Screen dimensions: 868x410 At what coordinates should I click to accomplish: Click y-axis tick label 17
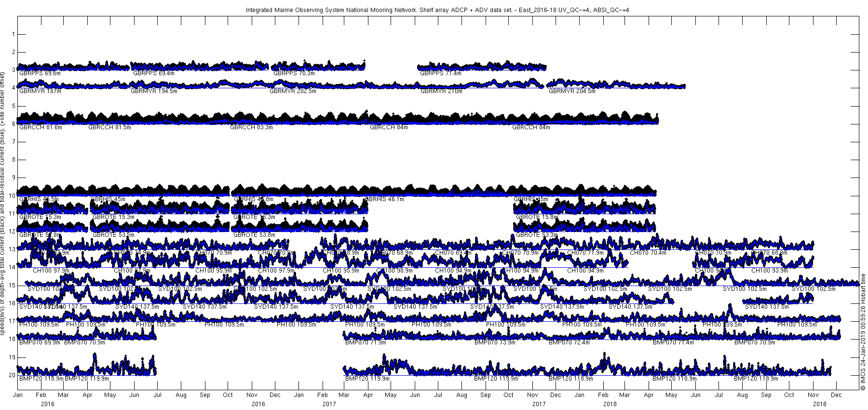click(x=12, y=321)
